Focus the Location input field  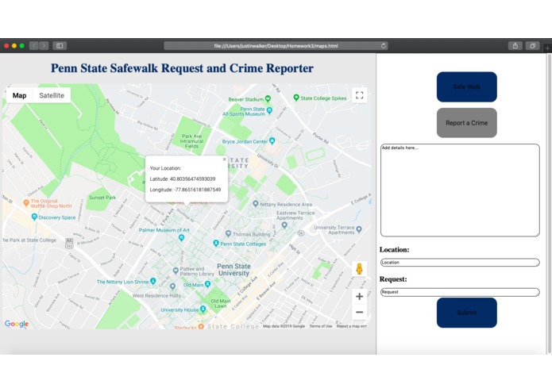pos(460,263)
